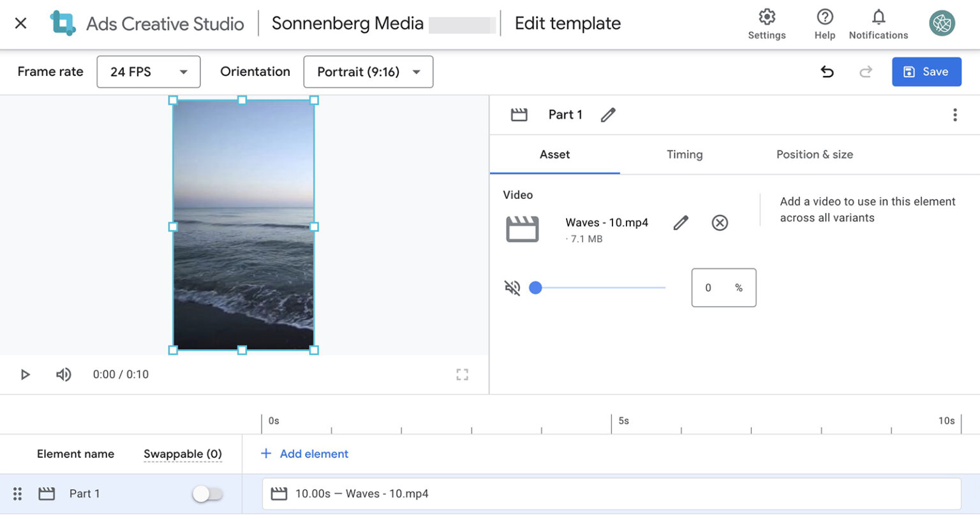Click the 10s marker on the timeline ruler
Screen dimensions: 980x519
946,421
